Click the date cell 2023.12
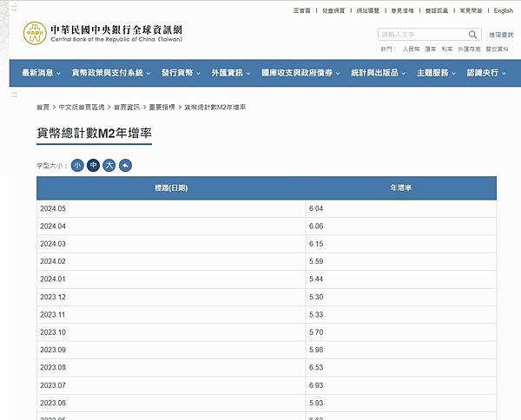Viewport: 521px width, 420px height. (171, 297)
